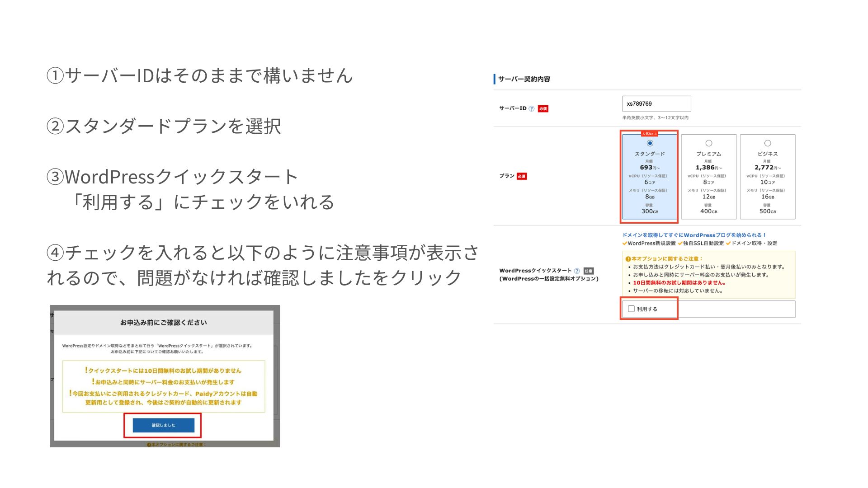Click the ビジネス plan card showing 2,772円
Screen dimensions: 868x488
coord(767,176)
